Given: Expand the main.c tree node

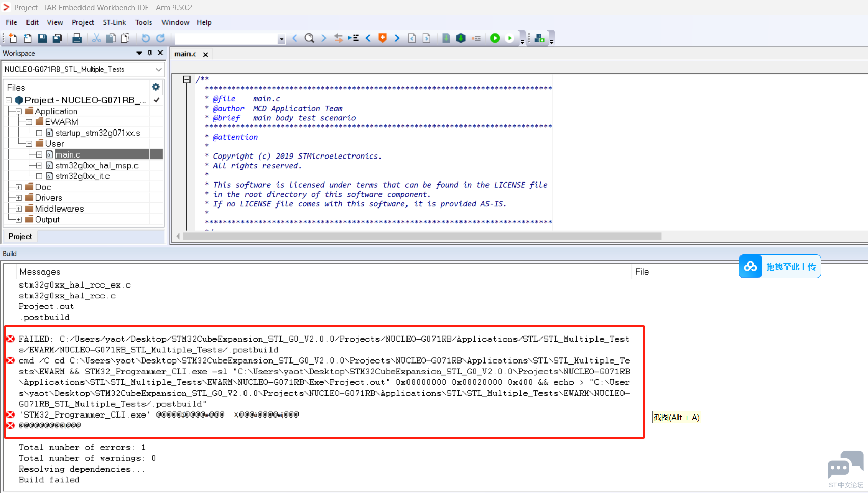Looking at the screenshot, I should [39, 154].
